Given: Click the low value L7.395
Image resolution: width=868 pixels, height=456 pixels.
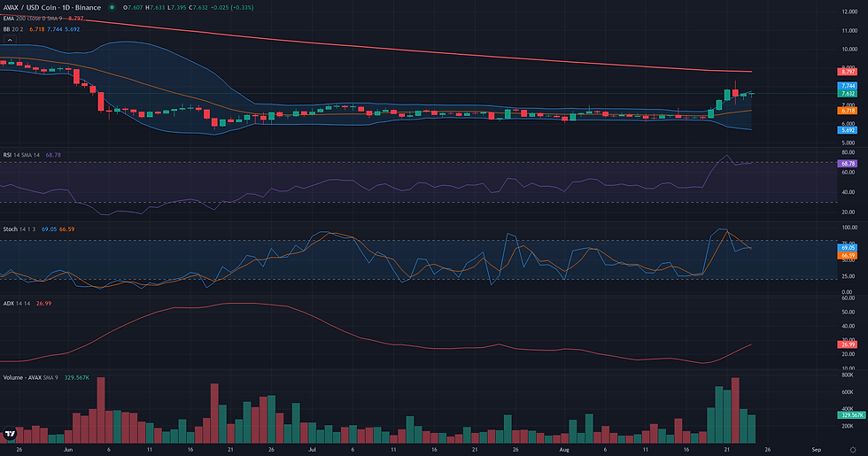Looking at the screenshot, I should tap(176, 8).
